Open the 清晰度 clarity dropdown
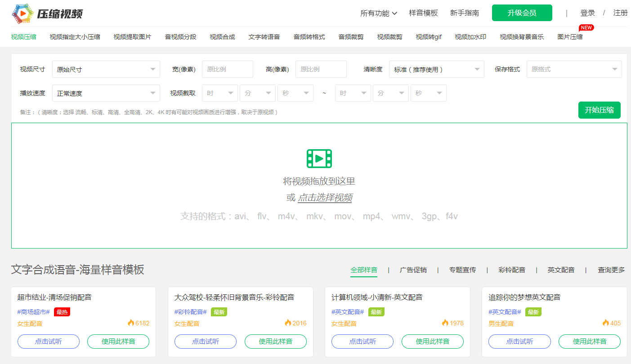The height and width of the screenshot is (364, 631). (436, 69)
